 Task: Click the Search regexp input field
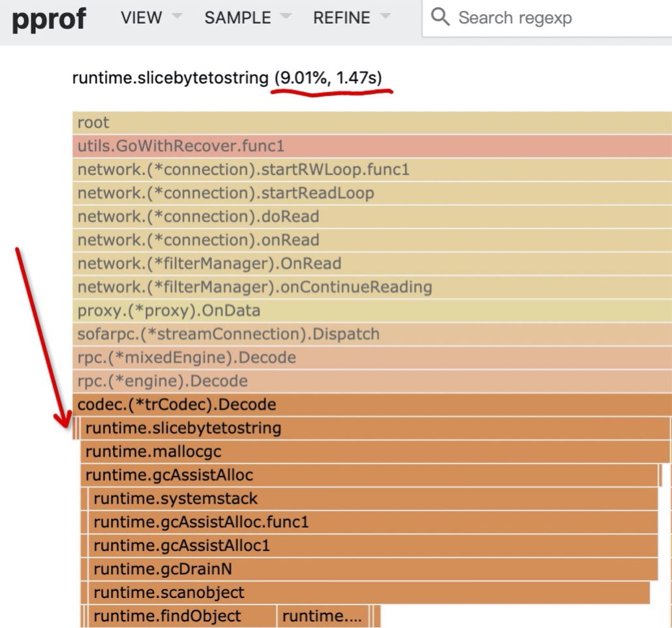click(555, 18)
